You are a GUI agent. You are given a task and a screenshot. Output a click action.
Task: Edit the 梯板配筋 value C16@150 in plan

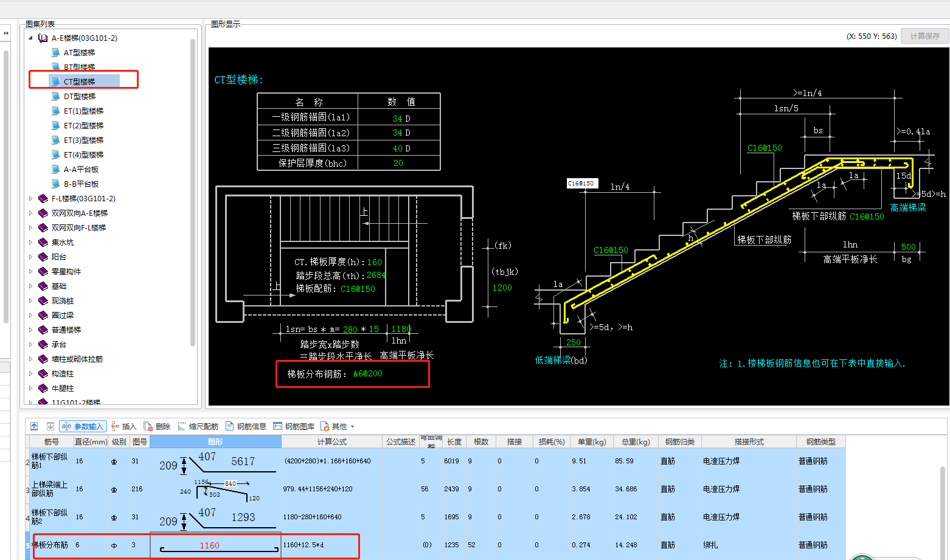tap(358, 289)
